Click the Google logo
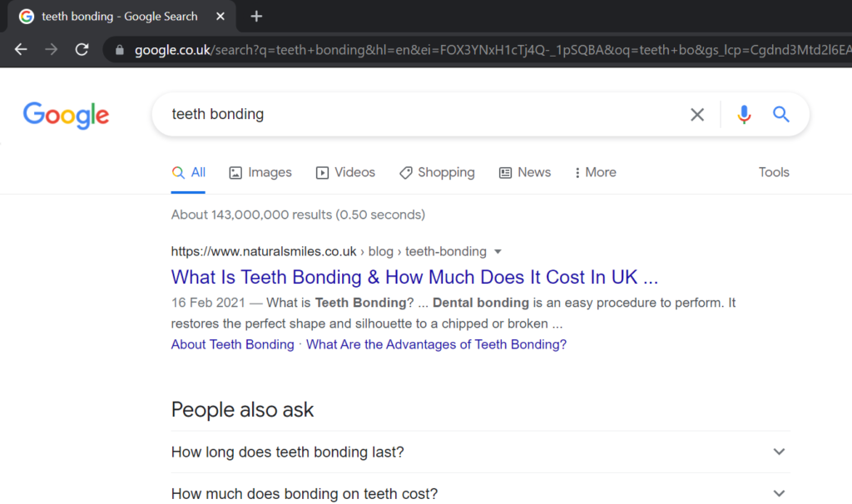Screen dimensions: 852x504 click(x=66, y=115)
